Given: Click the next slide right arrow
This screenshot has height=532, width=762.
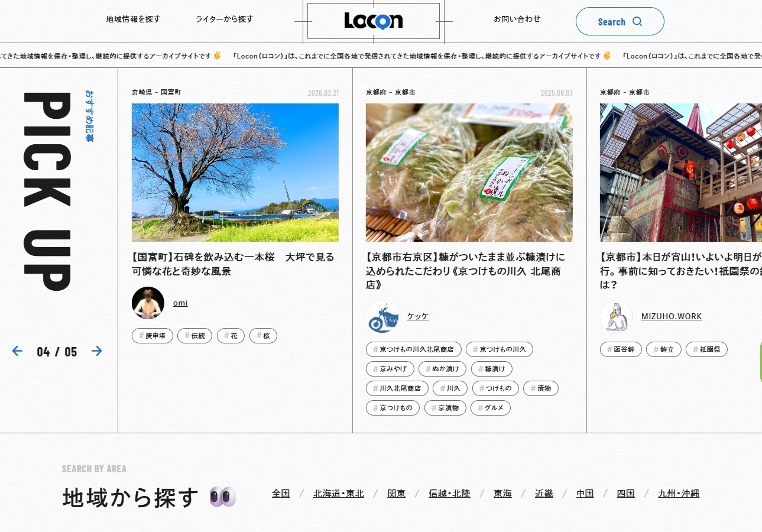Looking at the screenshot, I should coord(97,351).
